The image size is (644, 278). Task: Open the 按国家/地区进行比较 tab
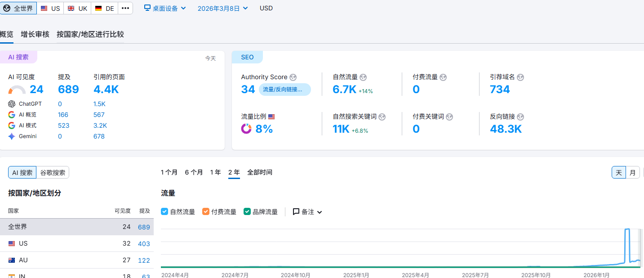tap(90, 34)
